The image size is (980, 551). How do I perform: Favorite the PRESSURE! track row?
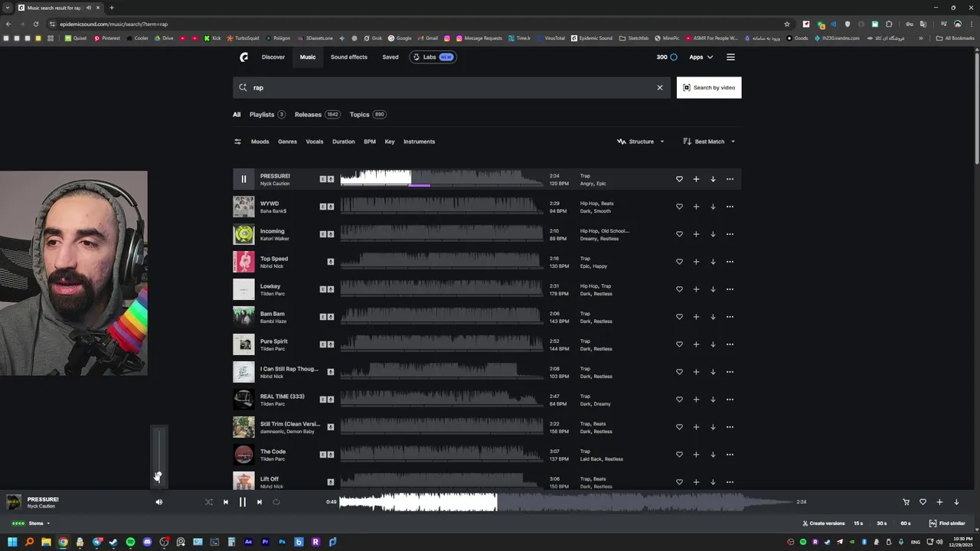(679, 179)
